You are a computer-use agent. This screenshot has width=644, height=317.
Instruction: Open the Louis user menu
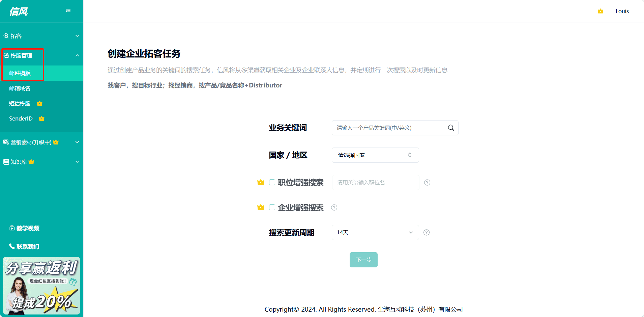pyautogui.click(x=622, y=11)
